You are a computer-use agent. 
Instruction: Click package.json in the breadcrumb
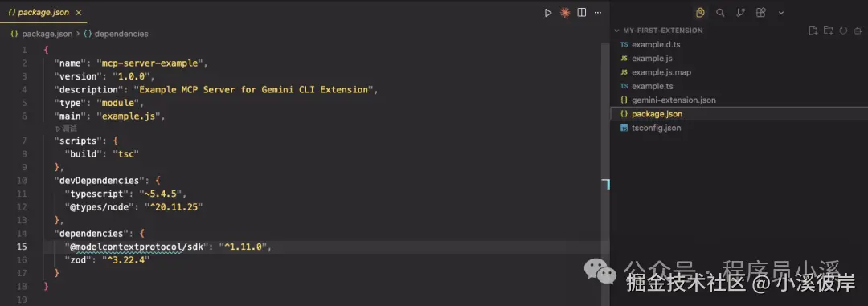coord(47,34)
